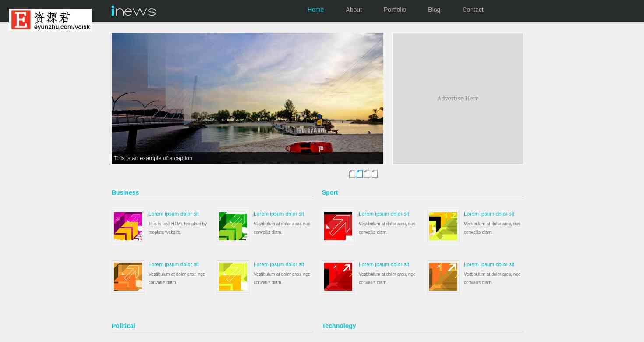
Task: Open the green arrow thumbnail in Business
Action: point(233,226)
